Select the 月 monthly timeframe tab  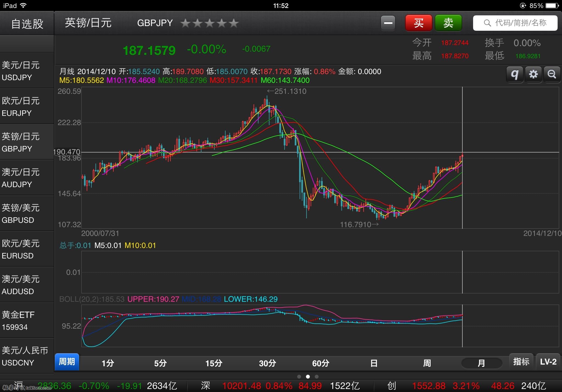coord(481,363)
